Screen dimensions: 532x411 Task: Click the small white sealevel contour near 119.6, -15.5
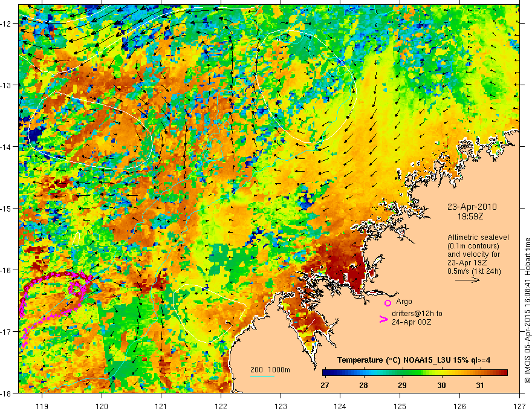[77, 238]
